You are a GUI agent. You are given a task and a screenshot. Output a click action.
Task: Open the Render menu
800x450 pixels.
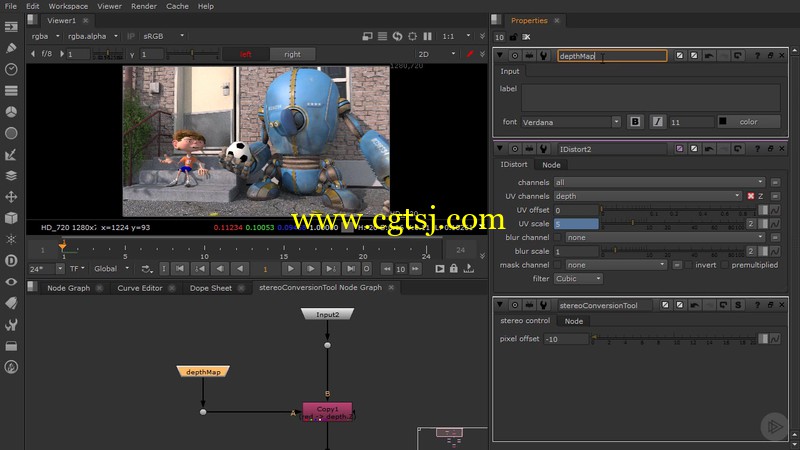144,6
